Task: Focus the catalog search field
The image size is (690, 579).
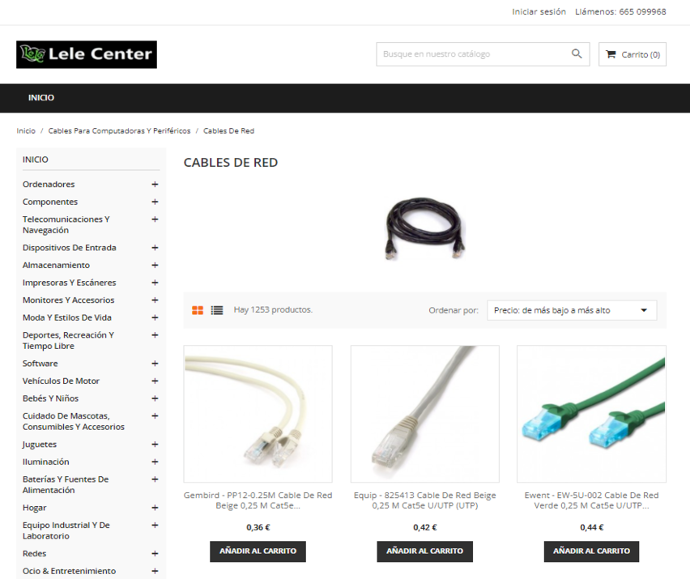Action: tap(474, 54)
